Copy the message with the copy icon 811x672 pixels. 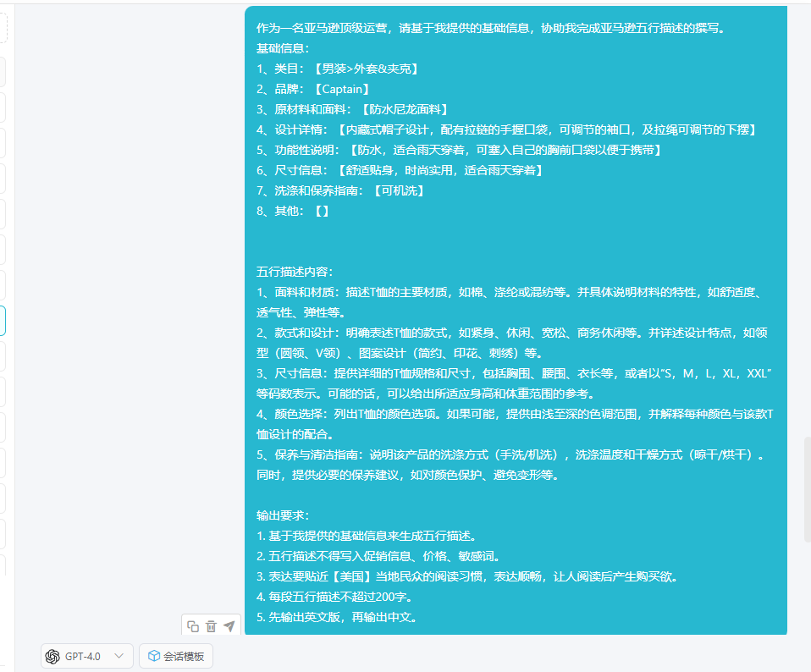tap(193, 626)
